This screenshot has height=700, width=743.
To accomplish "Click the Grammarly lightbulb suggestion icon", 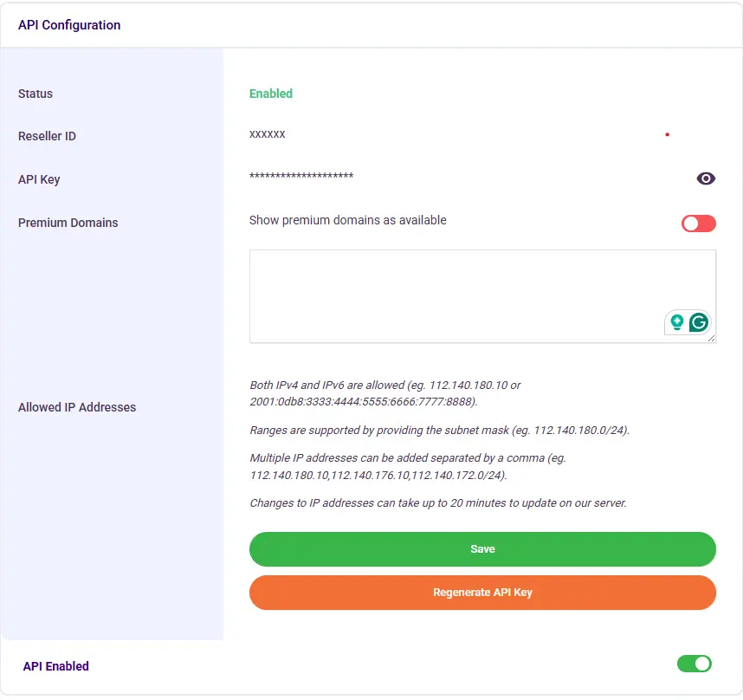I will [678, 322].
